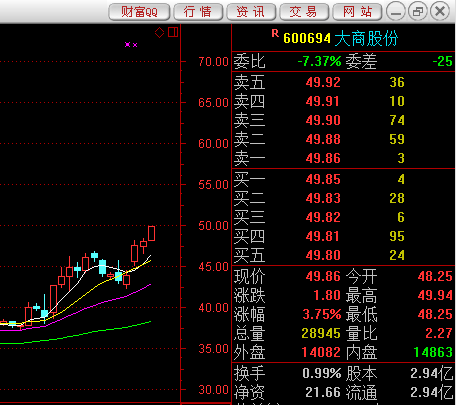
Task: Open the 行情 market quotes tab
Action: 198,12
